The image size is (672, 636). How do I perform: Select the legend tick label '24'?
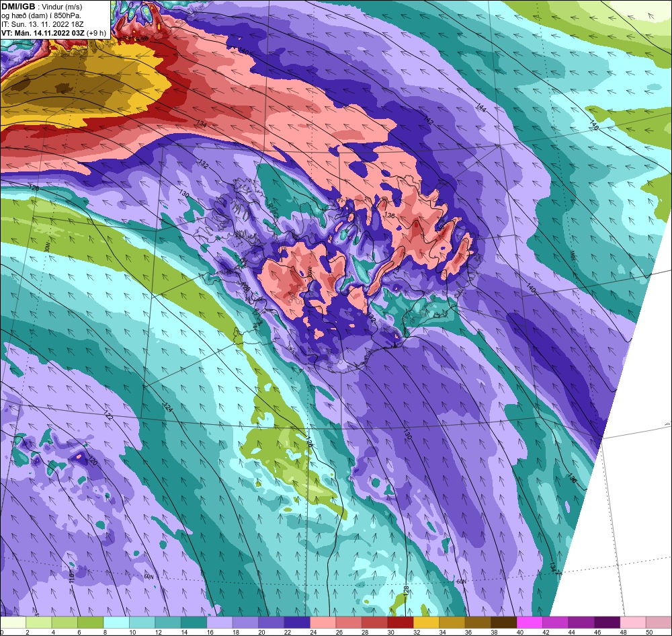pos(313,632)
